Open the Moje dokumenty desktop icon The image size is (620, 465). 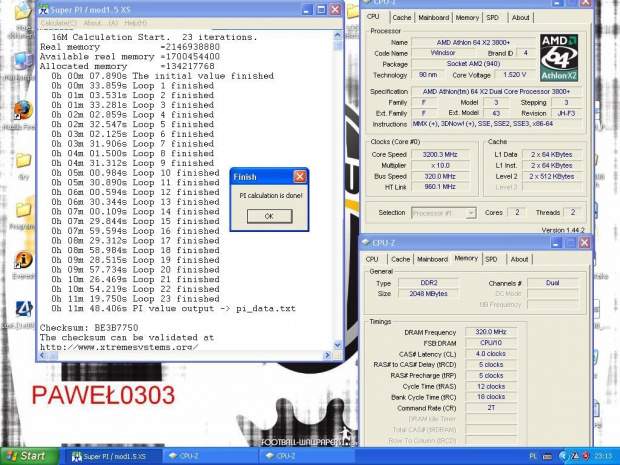(x=23, y=12)
